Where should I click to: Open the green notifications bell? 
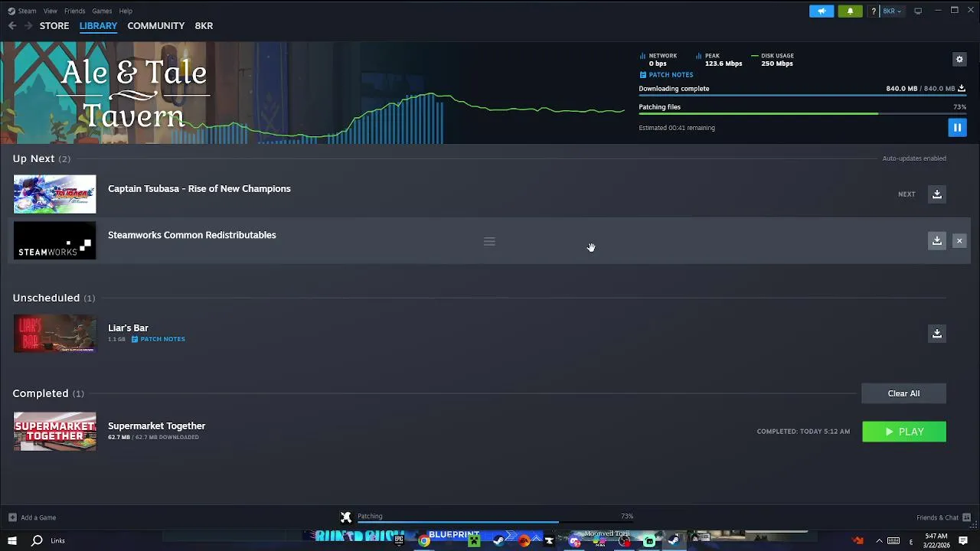[850, 11]
